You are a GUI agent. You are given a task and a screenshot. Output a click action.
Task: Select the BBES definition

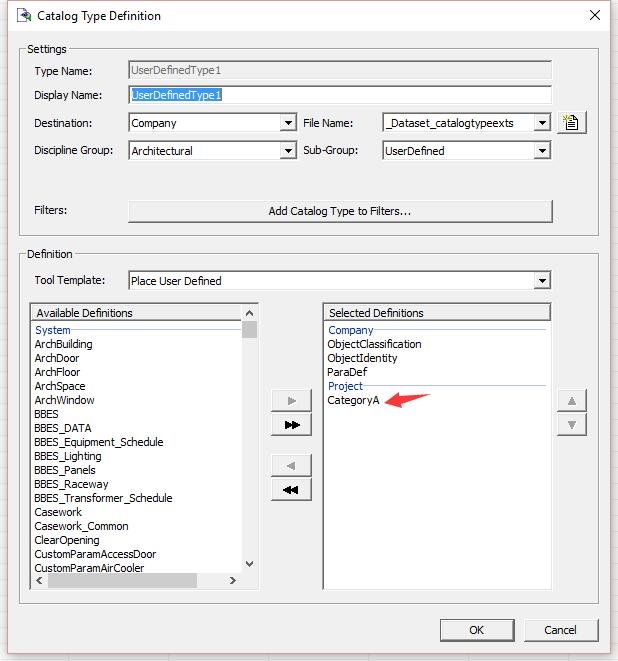(46, 414)
